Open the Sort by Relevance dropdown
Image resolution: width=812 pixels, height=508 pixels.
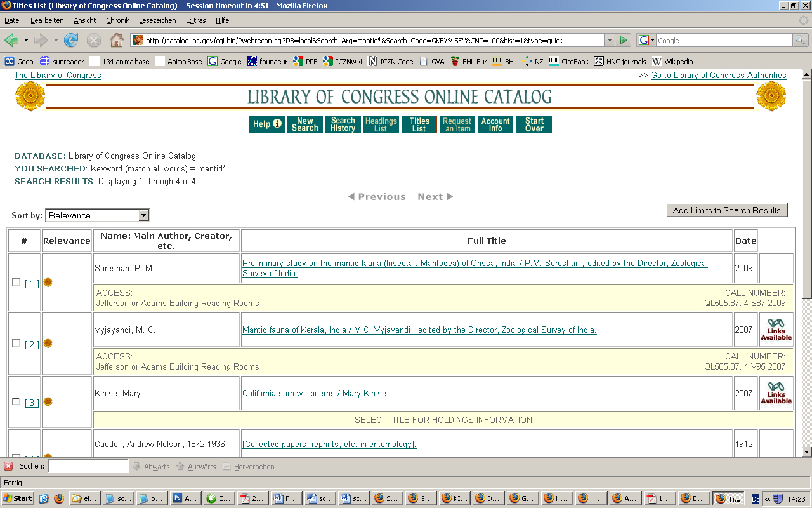(x=96, y=215)
